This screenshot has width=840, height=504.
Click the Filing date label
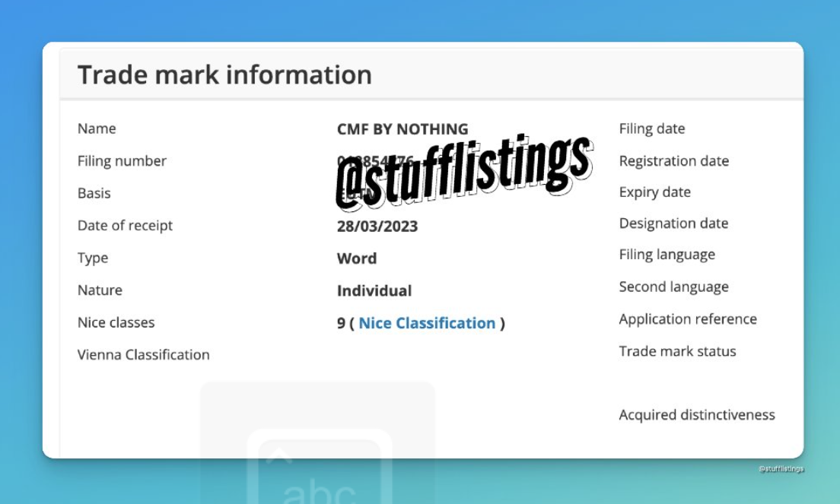tap(652, 129)
